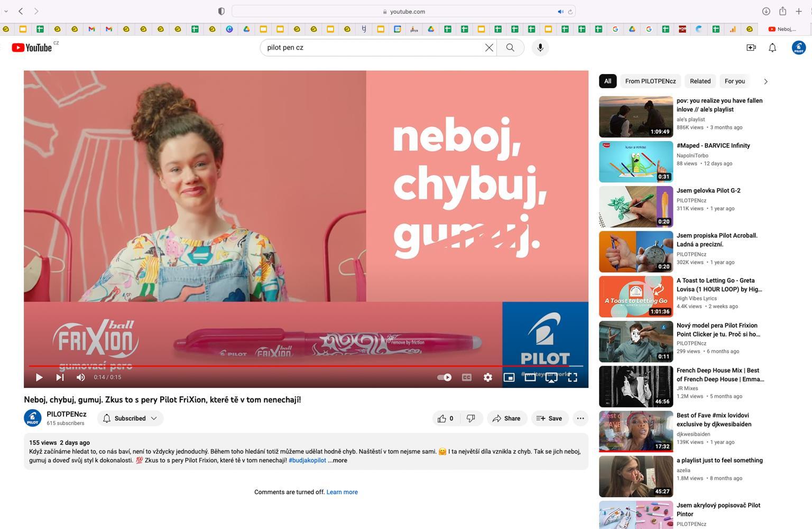Click the youtube.com address bar
The height and width of the screenshot is (529, 812).
[404, 11]
